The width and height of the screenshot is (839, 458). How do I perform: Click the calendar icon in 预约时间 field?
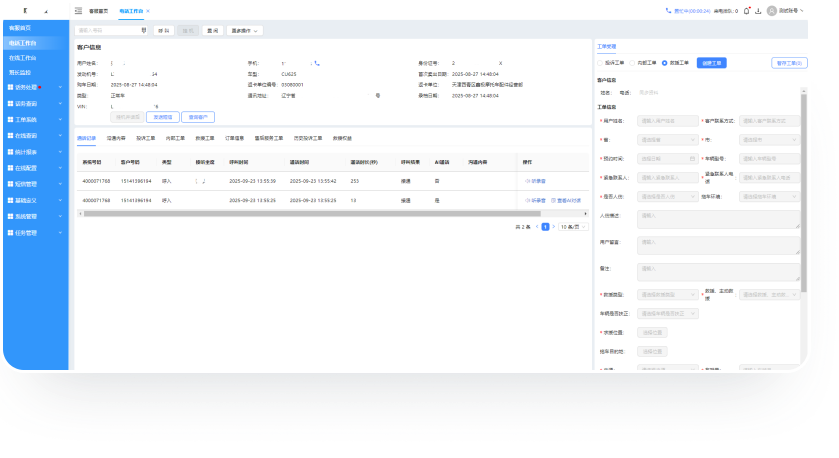click(x=692, y=158)
